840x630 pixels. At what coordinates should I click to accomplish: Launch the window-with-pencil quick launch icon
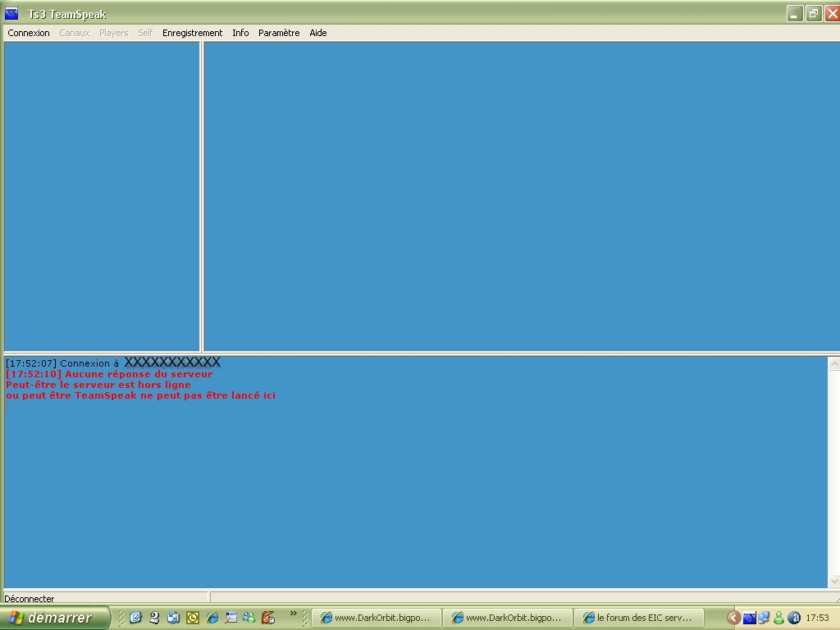(x=231, y=618)
